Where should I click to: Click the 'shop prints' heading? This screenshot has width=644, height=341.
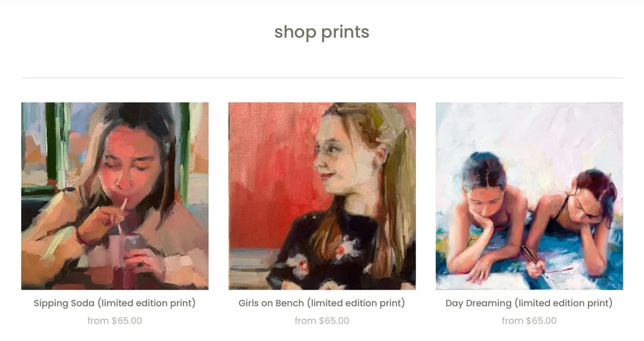tap(322, 32)
